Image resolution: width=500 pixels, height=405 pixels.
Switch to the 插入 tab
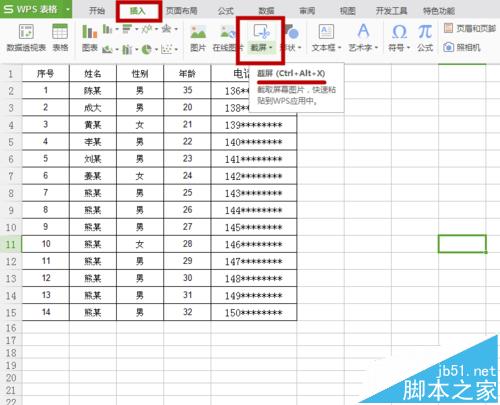coord(138,11)
